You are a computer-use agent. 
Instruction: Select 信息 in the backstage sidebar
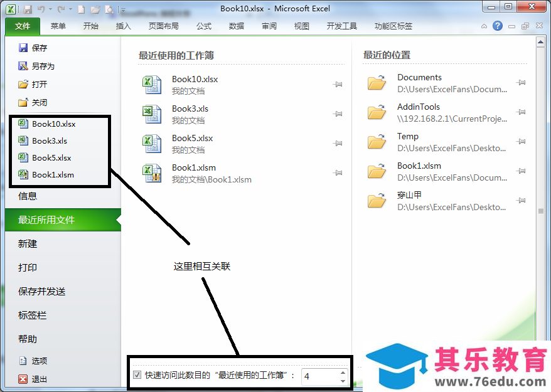[28, 196]
